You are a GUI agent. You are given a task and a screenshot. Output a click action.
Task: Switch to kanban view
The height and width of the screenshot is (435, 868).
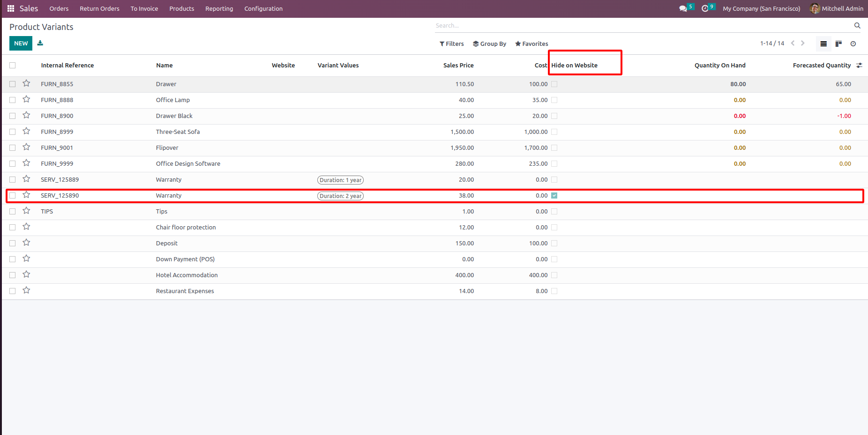tap(838, 44)
